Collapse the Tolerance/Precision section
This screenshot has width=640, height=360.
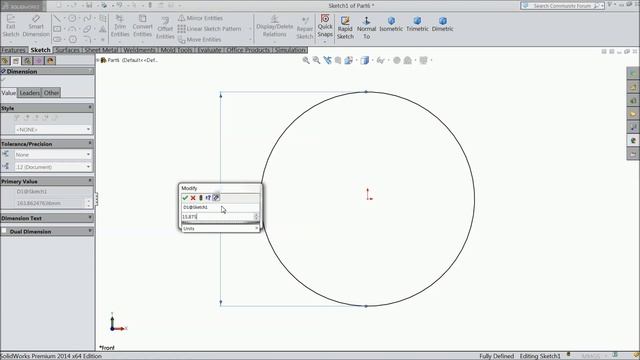[90, 144]
